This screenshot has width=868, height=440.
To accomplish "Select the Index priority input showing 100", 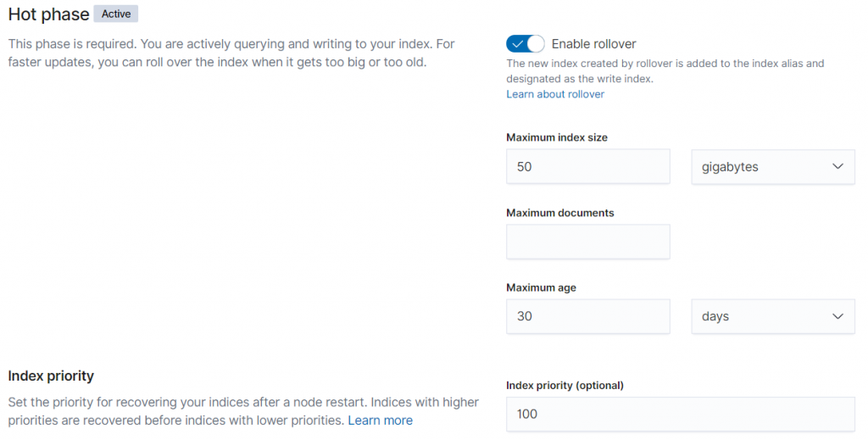I will (680, 414).
